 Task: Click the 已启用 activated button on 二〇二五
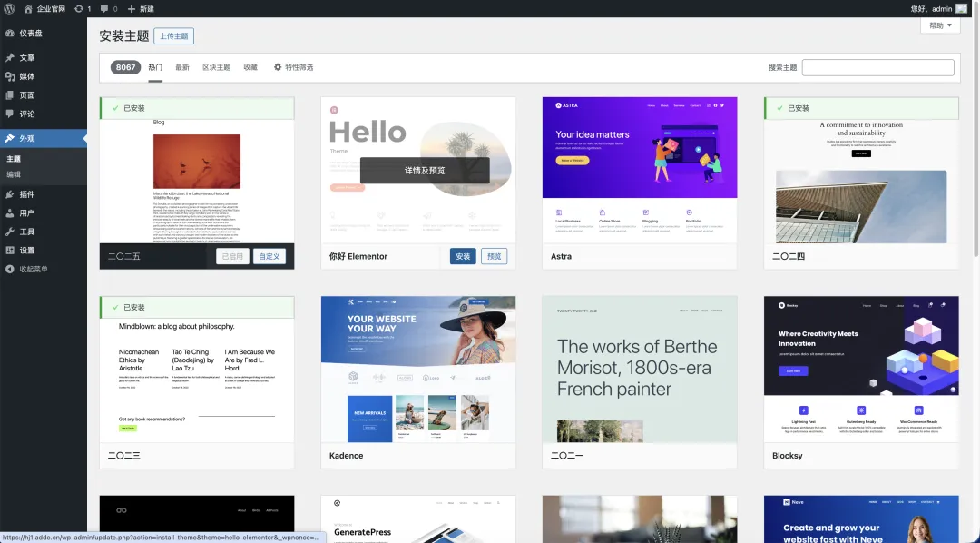click(x=232, y=256)
